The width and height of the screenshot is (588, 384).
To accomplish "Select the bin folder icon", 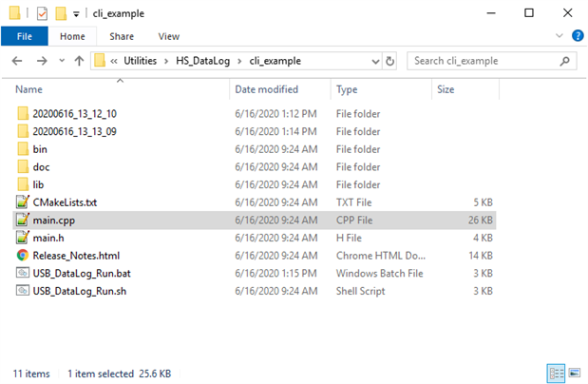I will click(23, 149).
